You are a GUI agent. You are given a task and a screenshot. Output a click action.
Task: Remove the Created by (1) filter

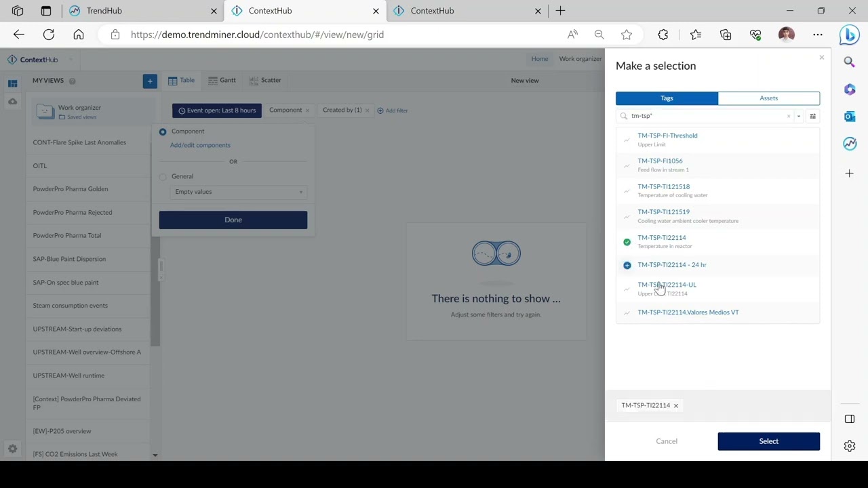[x=367, y=110]
